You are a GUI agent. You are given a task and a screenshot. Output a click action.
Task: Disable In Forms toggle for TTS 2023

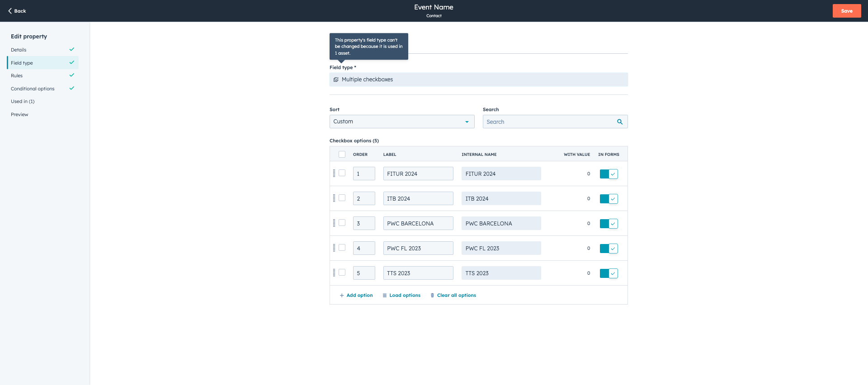[x=609, y=273]
